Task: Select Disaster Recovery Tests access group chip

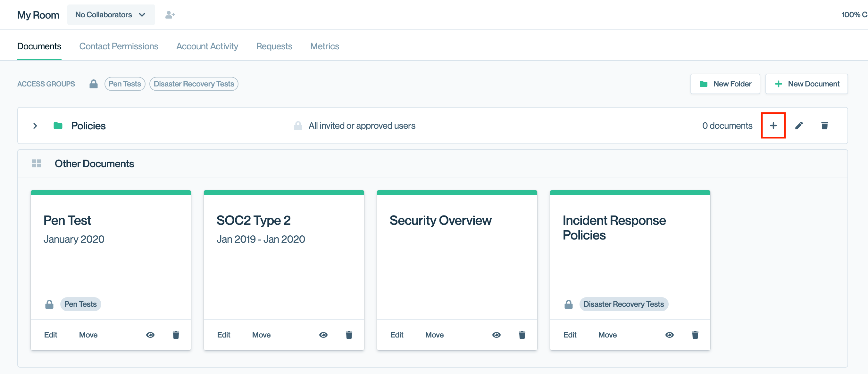Action: [194, 84]
